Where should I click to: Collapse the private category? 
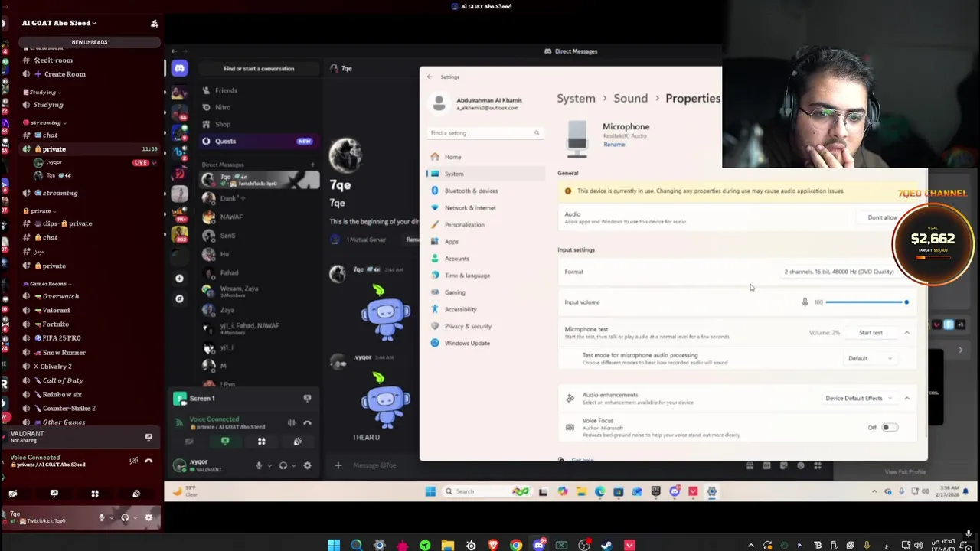pos(41,210)
